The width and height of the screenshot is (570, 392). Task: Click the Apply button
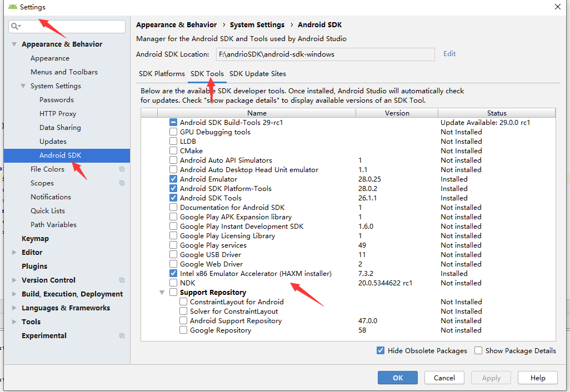pos(491,378)
